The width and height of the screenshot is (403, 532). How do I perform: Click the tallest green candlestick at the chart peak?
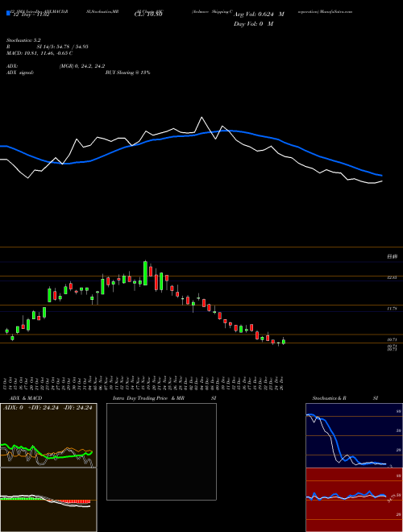pyautogui.click(x=145, y=273)
